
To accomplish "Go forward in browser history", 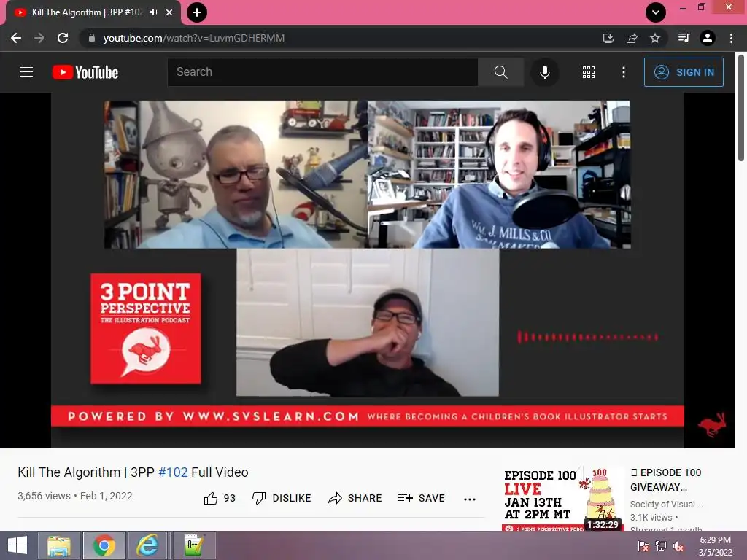I will tap(39, 38).
